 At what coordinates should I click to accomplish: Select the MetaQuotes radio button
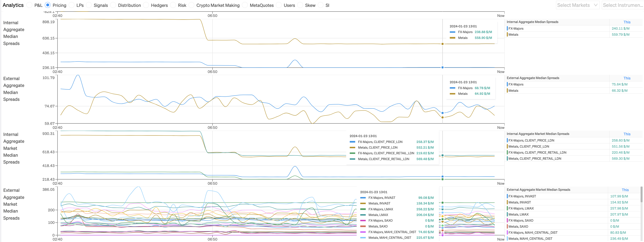245,5
